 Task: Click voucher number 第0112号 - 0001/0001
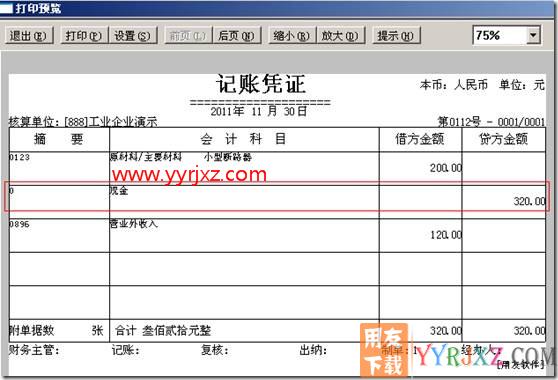[491, 122]
